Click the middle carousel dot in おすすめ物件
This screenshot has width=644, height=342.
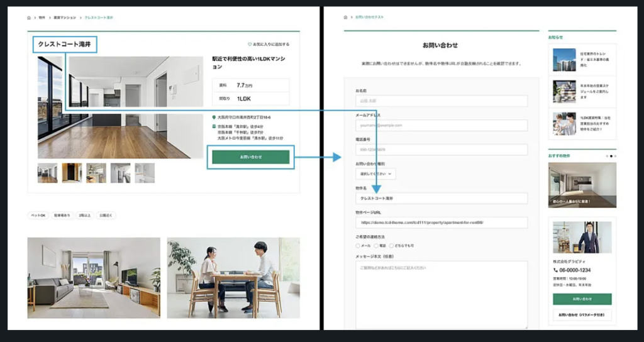pyautogui.click(x=611, y=155)
